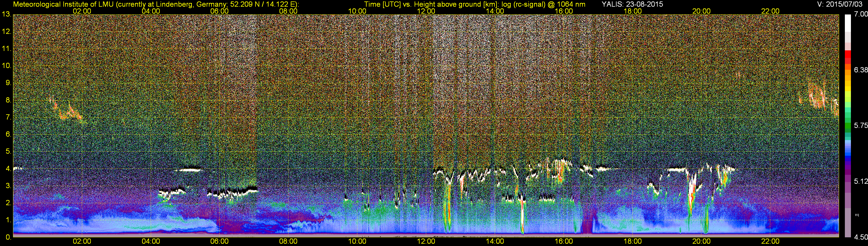Click the small 'eq' label beside the colorbar
The width and height of the screenshot is (868, 246).
(x=857, y=214)
